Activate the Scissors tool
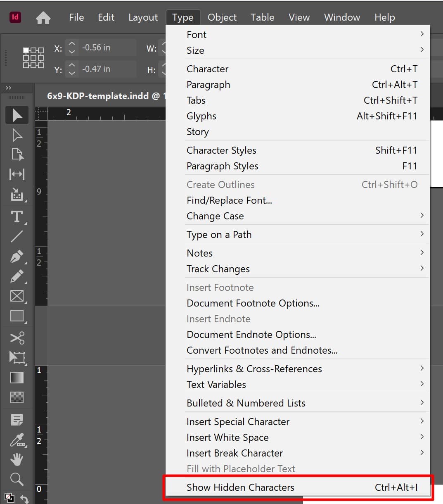This screenshot has width=443, height=504. [17, 337]
